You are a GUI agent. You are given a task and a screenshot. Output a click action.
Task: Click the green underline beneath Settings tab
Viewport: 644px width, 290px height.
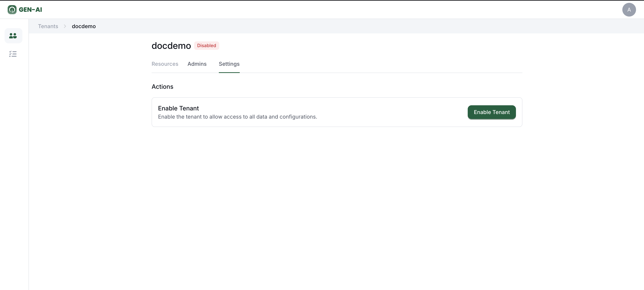(229, 73)
